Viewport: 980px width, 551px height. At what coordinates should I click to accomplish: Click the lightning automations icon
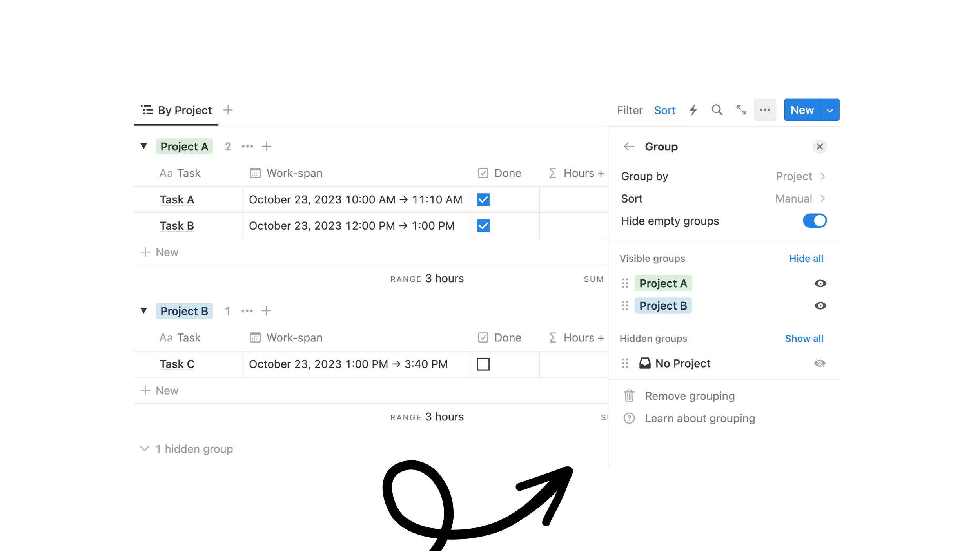[693, 110]
